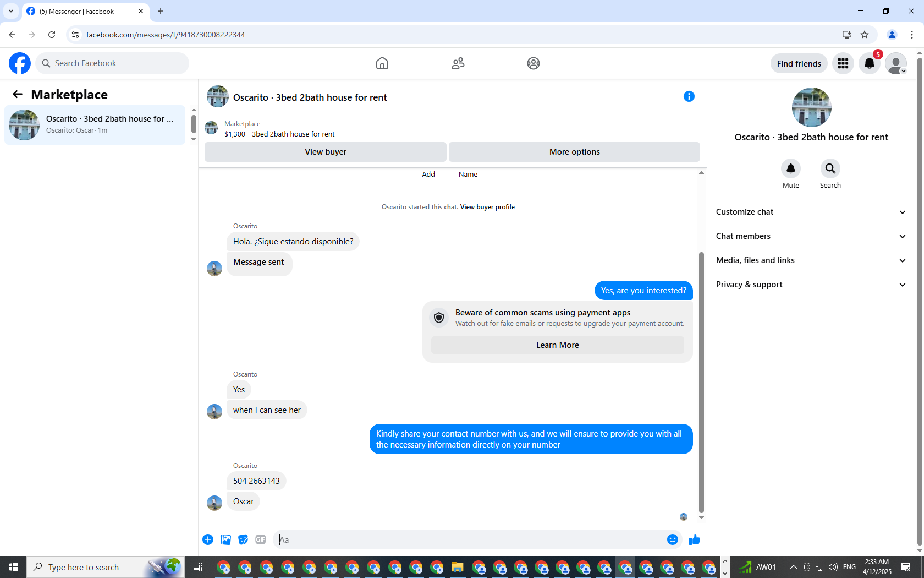Open the taskbar clock showing 2:33 AM
The image size is (924, 578).
pos(877,567)
